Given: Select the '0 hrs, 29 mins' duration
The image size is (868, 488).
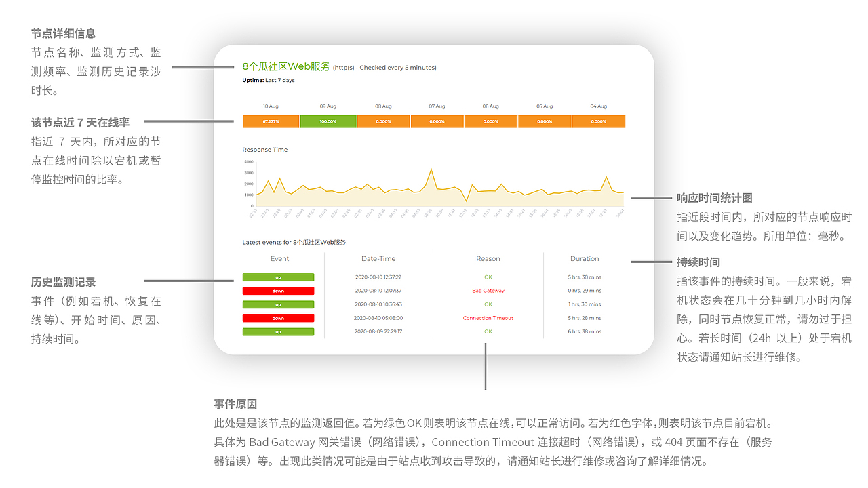Looking at the screenshot, I should [x=585, y=291].
